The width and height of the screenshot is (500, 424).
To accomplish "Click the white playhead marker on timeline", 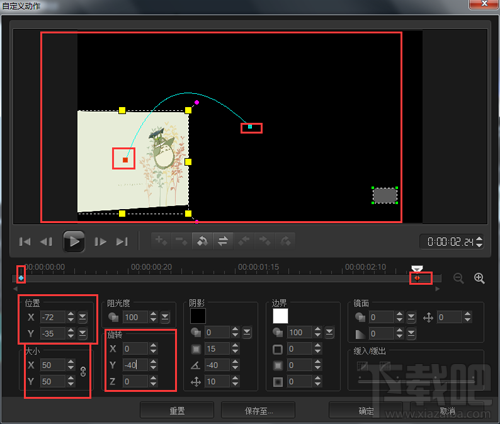I will 417,269.
